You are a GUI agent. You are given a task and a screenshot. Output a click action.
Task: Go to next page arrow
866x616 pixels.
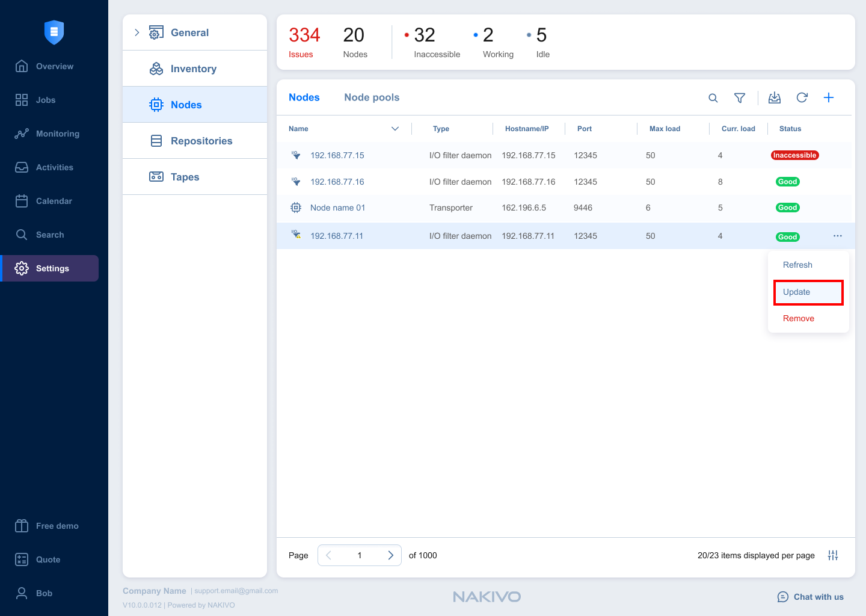(x=390, y=555)
